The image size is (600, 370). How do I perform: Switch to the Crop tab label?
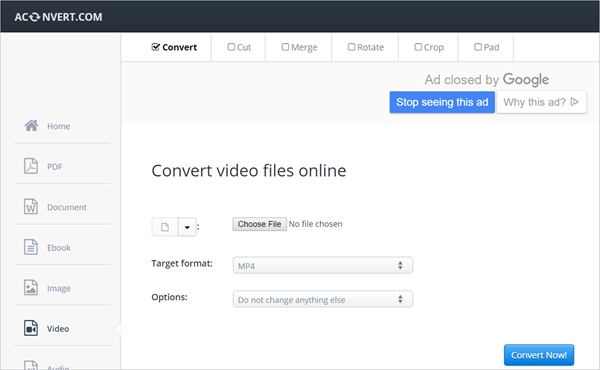tap(434, 47)
